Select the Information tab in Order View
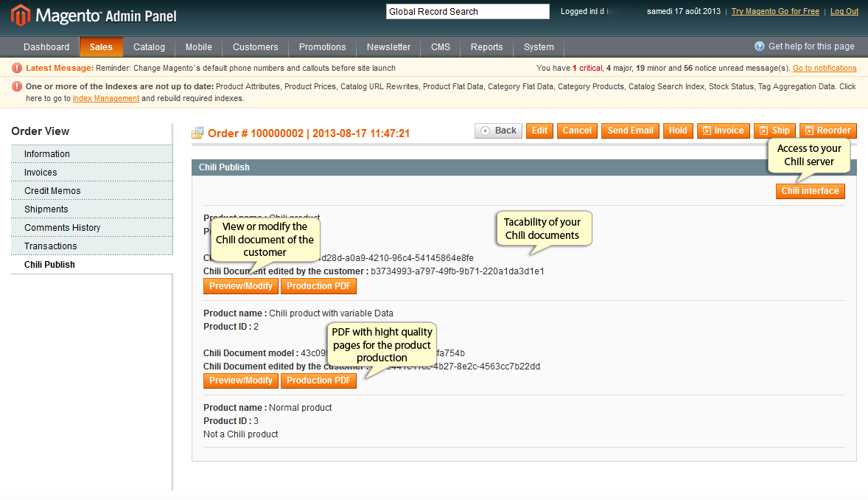The height and width of the screenshot is (500, 868). [92, 154]
